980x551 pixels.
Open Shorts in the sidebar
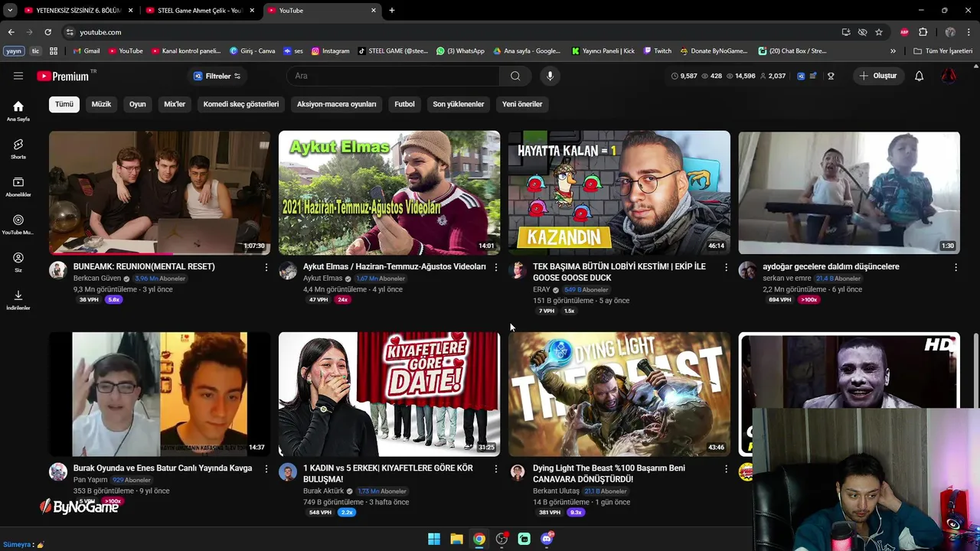(18, 148)
